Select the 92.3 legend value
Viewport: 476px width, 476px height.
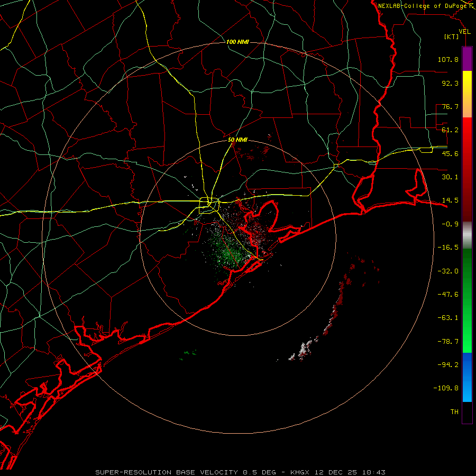coord(450,83)
